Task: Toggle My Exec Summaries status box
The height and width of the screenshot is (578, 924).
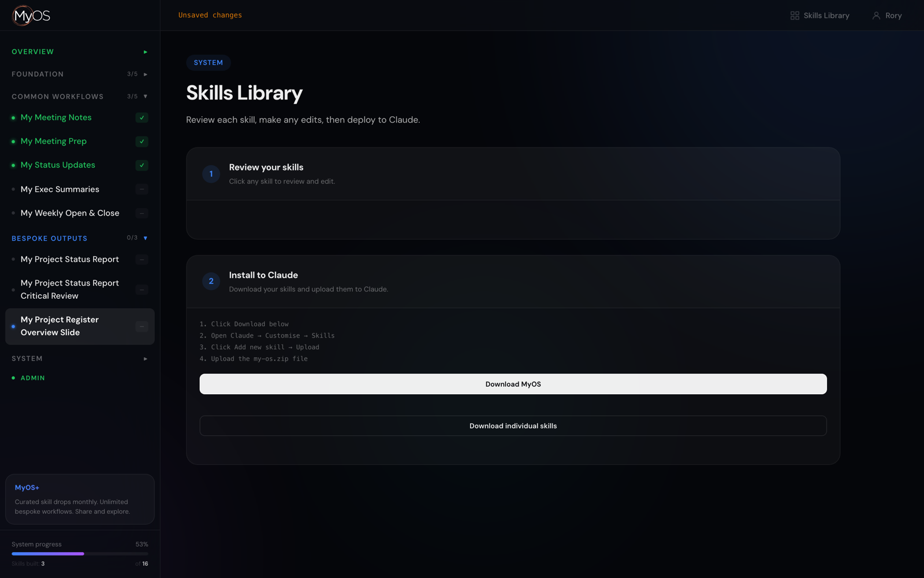Action: [141, 190]
